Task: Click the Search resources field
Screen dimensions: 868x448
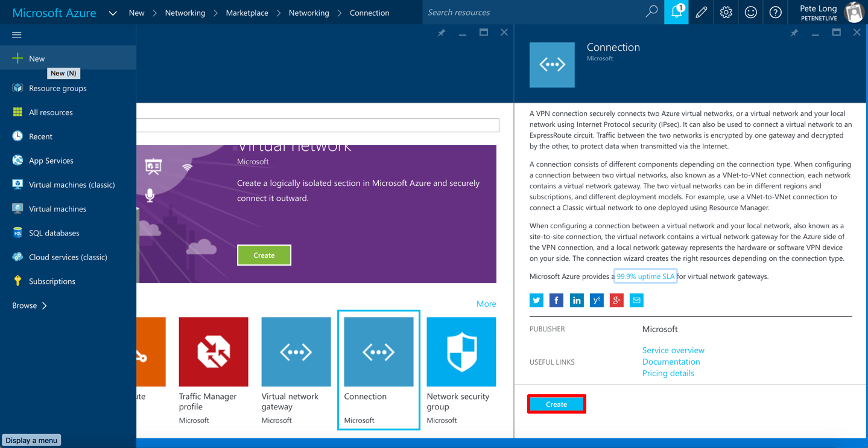Action: pyautogui.click(x=534, y=12)
